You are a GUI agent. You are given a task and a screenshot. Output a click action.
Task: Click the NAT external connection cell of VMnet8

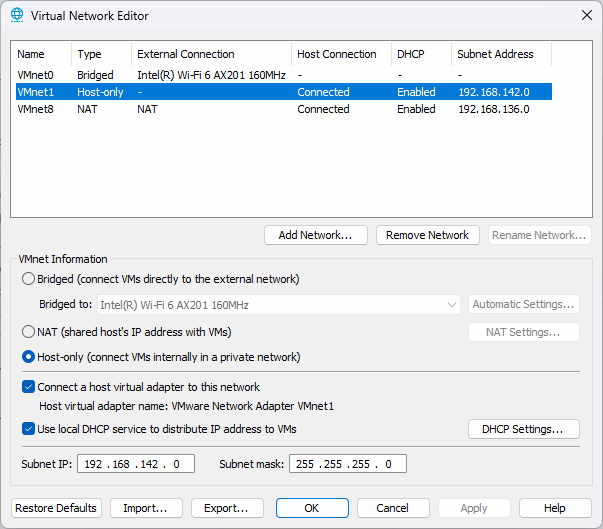pos(147,109)
